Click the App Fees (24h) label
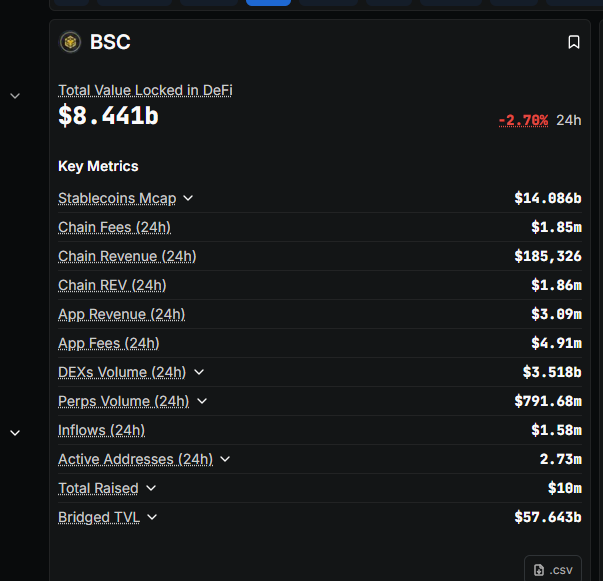 pyautogui.click(x=108, y=343)
